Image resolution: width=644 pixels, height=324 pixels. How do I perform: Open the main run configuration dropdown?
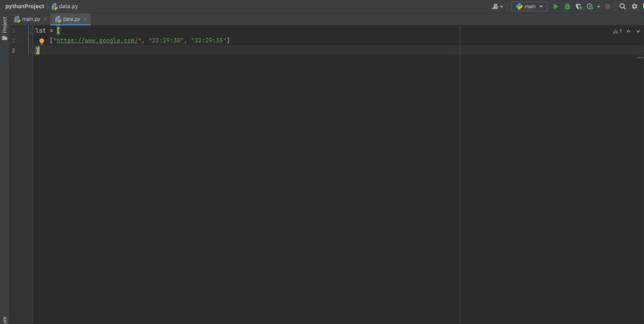(x=530, y=6)
